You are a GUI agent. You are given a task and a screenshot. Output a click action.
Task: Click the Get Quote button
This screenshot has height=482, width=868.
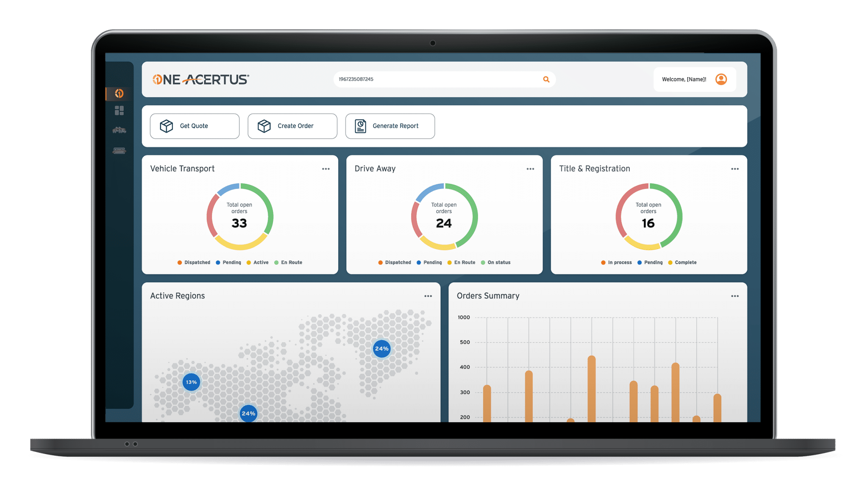click(195, 126)
